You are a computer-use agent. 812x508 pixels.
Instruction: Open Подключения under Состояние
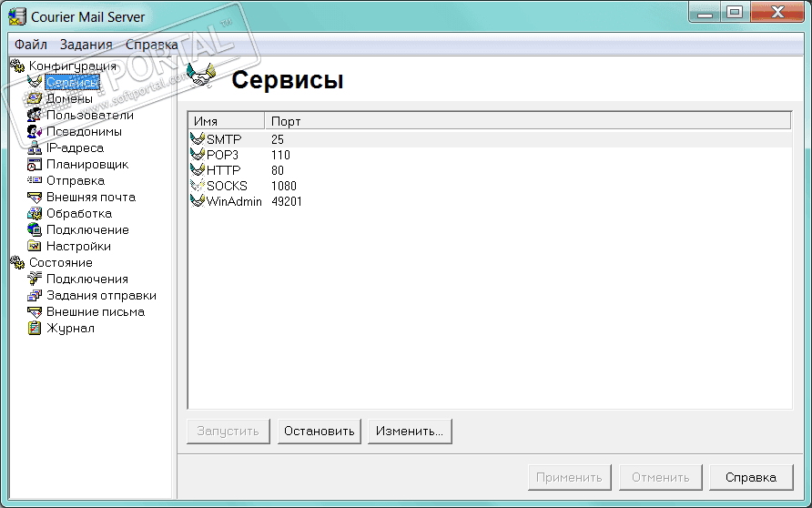click(87, 279)
